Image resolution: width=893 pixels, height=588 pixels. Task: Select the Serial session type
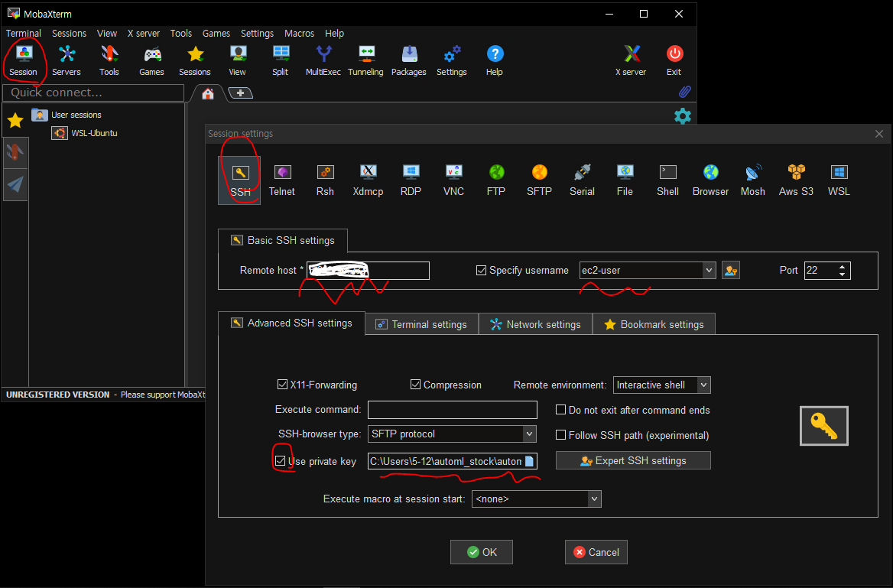tap(582, 180)
